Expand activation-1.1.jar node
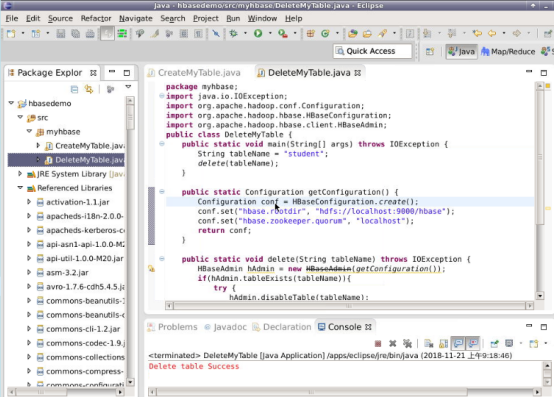 click(x=29, y=202)
